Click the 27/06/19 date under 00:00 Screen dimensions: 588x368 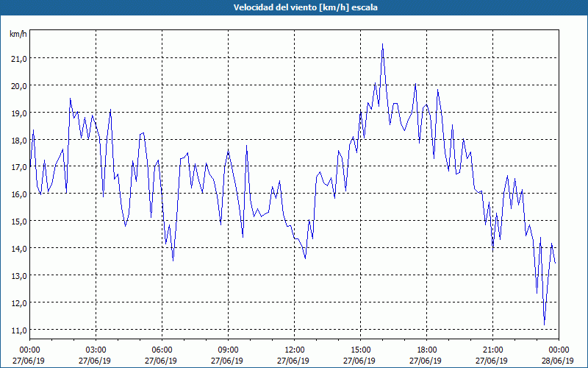pyautogui.click(x=29, y=361)
